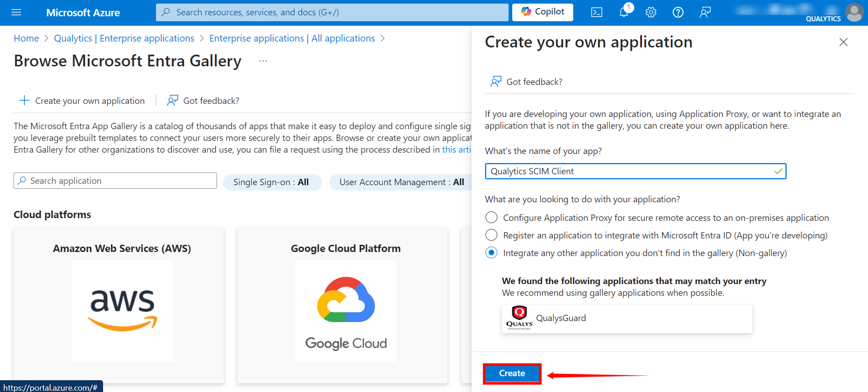Click Create your own application command
The width and height of the screenshot is (868, 392).
click(x=82, y=101)
